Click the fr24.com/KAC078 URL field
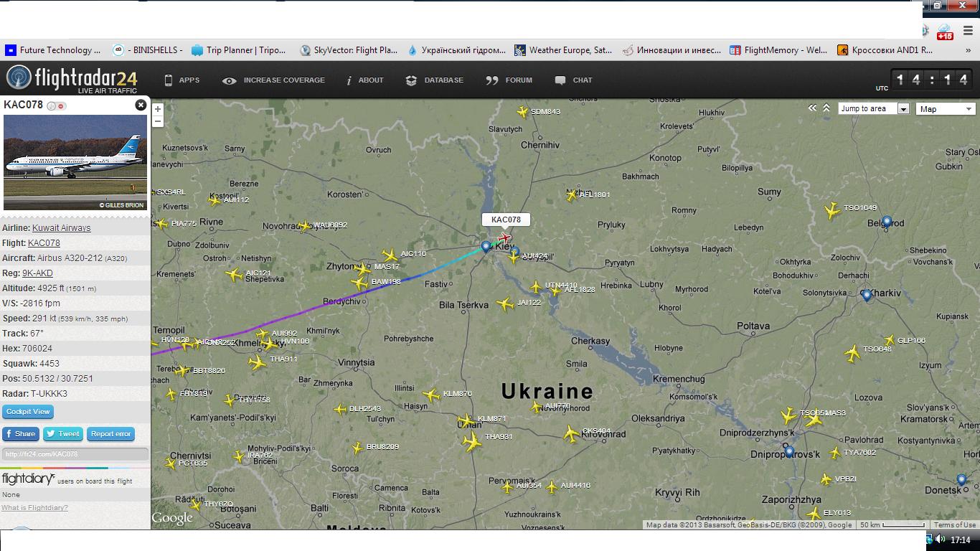The height and width of the screenshot is (551, 980). [75, 454]
